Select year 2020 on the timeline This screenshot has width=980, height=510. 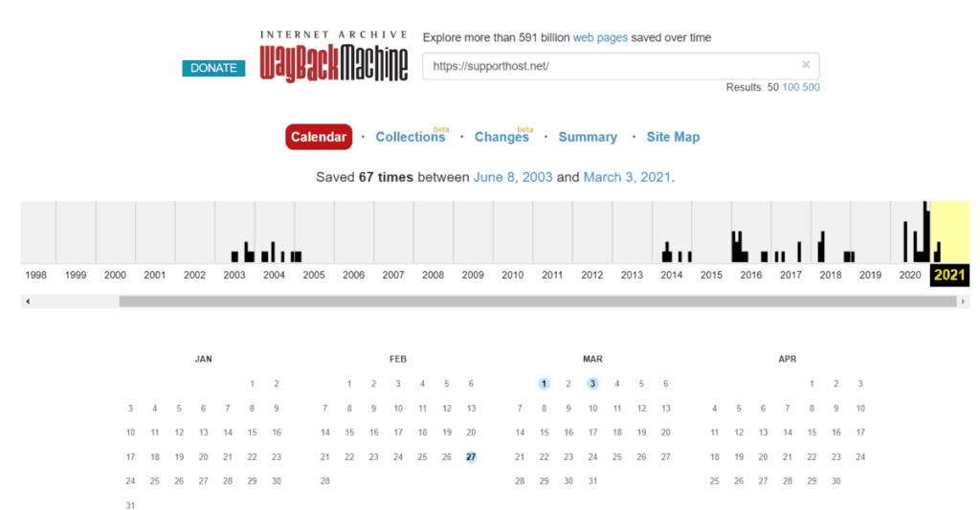pos(909,275)
